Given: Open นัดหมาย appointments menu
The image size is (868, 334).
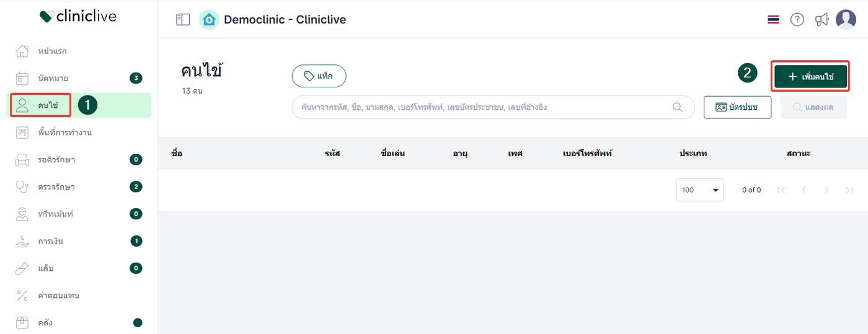Looking at the screenshot, I should [53, 78].
